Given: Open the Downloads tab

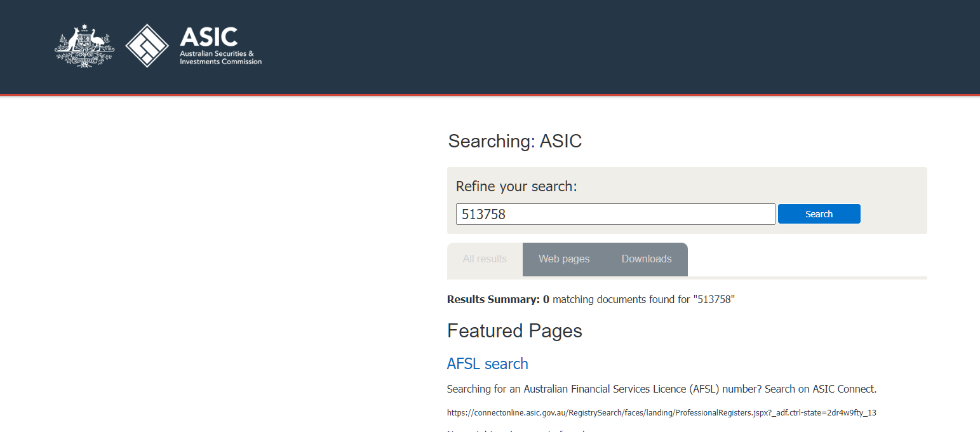Looking at the screenshot, I should click(x=647, y=259).
